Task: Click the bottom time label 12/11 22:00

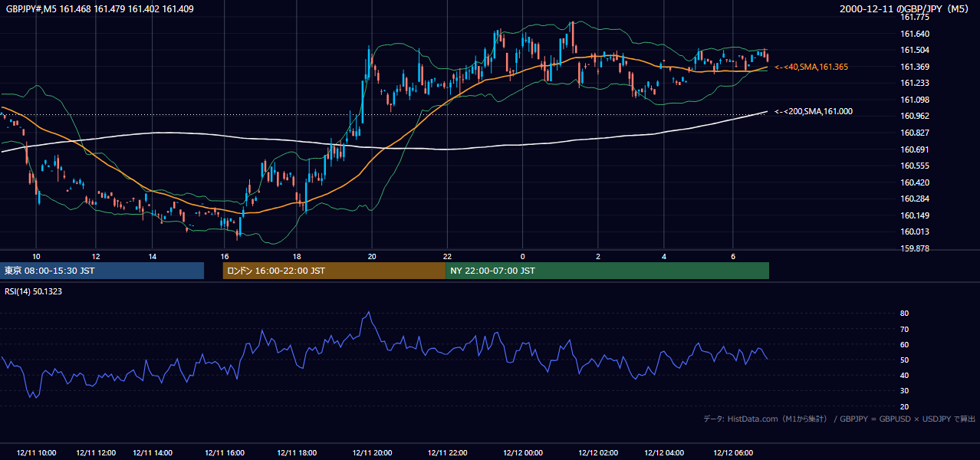Action: [447, 453]
